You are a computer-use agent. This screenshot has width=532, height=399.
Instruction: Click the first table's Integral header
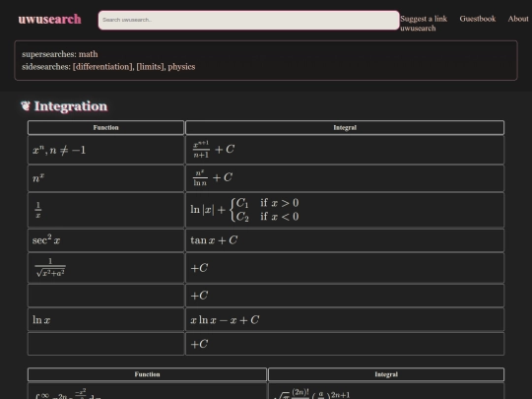click(x=345, y=127)
